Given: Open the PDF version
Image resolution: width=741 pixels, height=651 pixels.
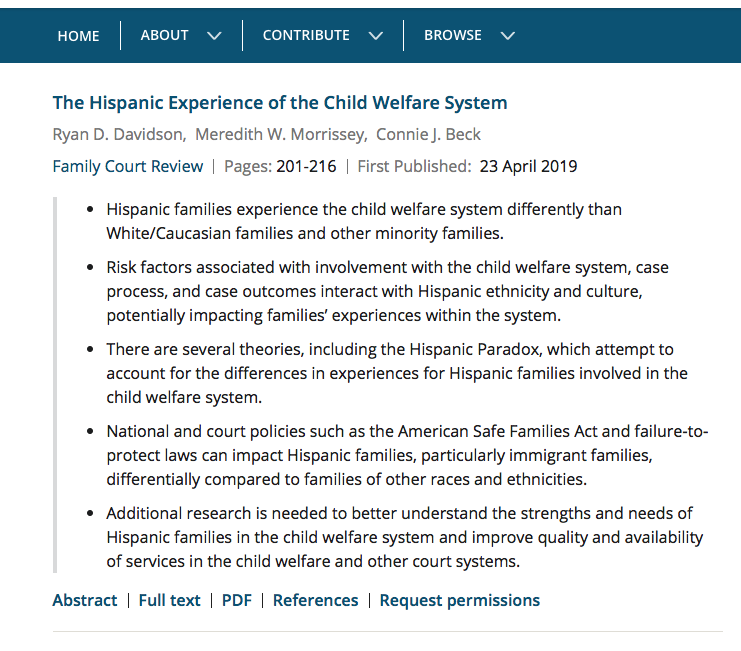Looking at the screenshot, I should [237, 600].
